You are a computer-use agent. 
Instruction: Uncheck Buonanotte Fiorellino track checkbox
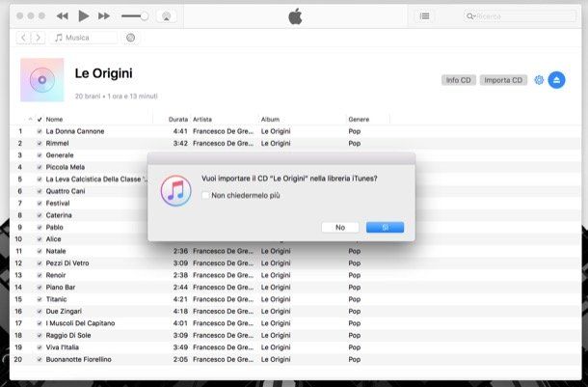[x=40, y=360]
